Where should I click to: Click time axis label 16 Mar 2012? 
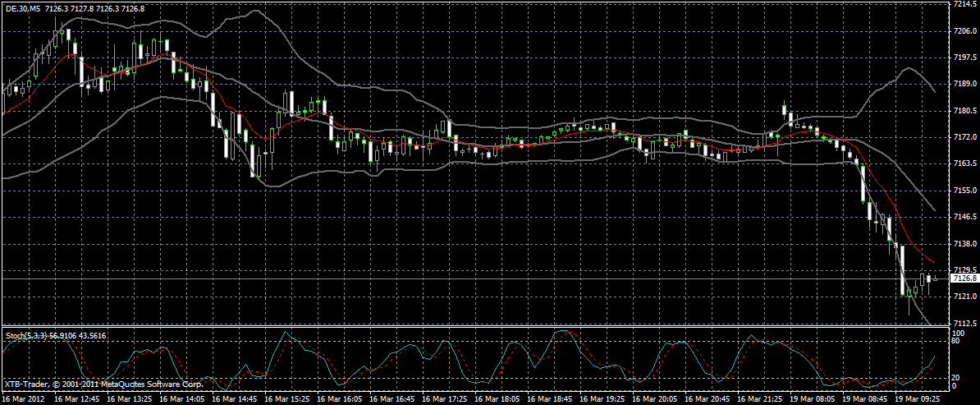(23, 398)
